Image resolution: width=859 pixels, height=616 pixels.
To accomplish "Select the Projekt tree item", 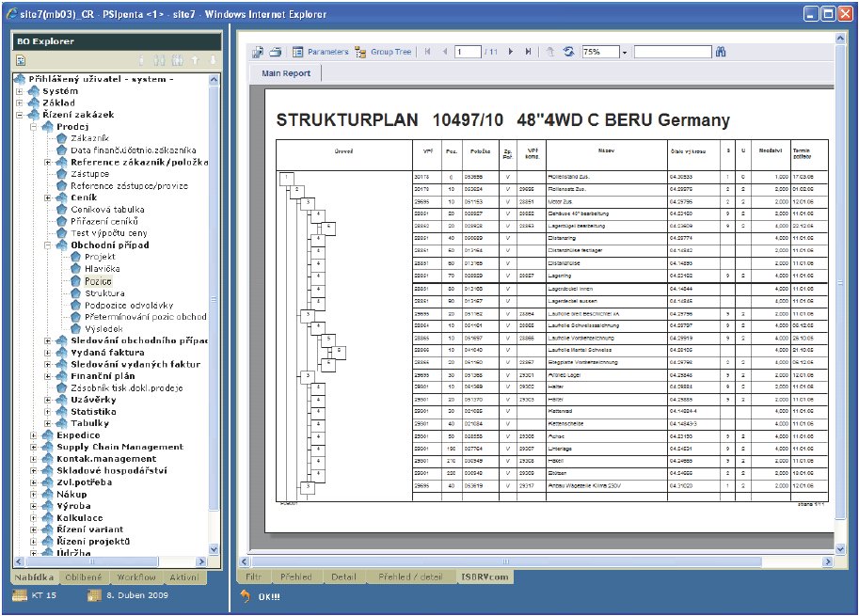I will click(101, 257).
